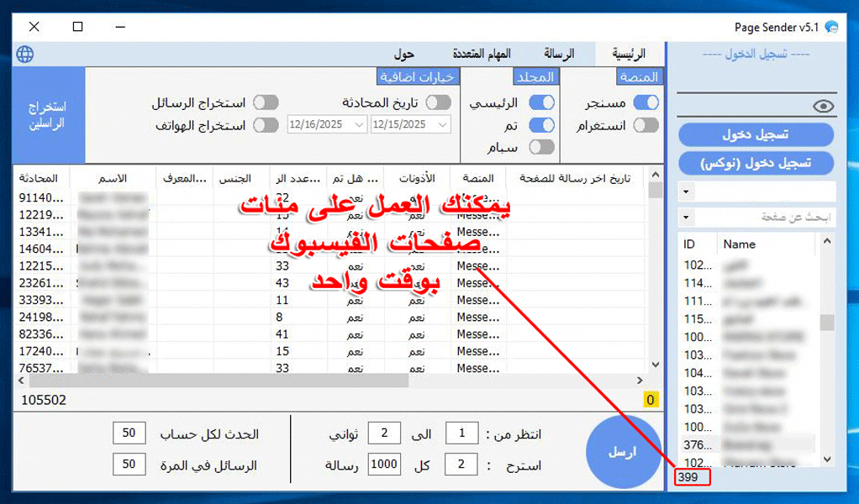Image resolution: width=859 pixels, height=504 pixels.
Task: Click the تسجيل دخول login button
Action: 755,134
